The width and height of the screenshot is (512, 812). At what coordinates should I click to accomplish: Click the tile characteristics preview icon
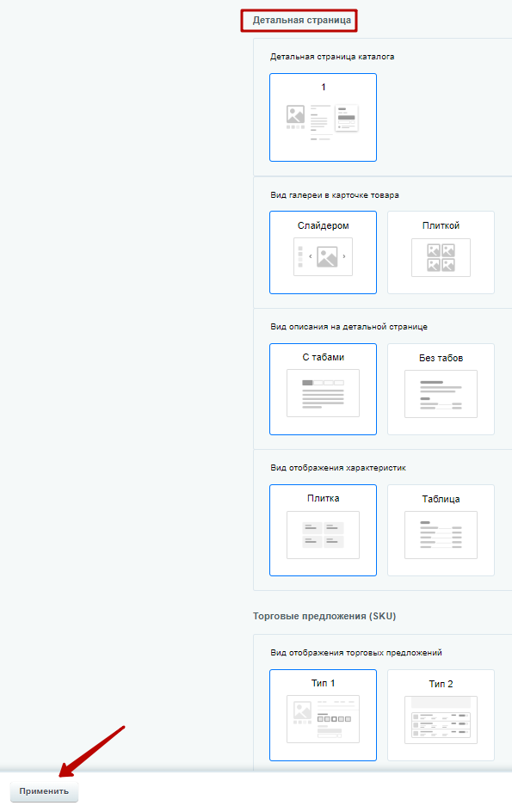pyautogui.click(x=323, y=535)
